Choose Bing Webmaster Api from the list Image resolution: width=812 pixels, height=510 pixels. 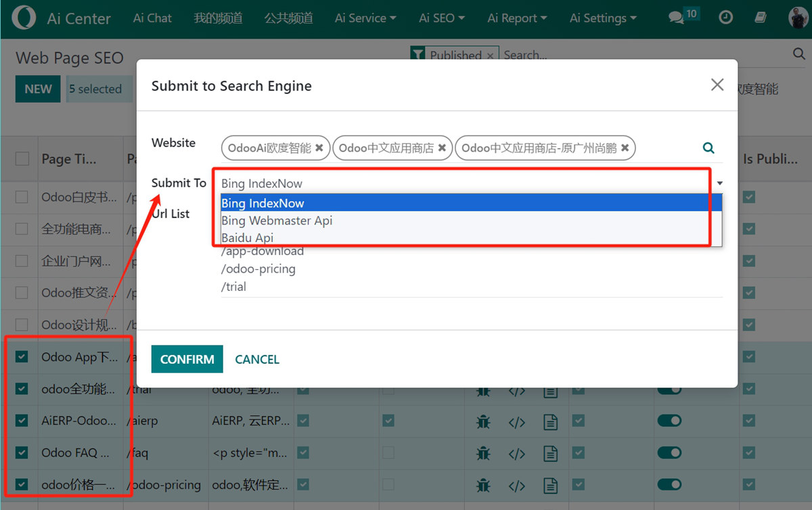point(472,221)
